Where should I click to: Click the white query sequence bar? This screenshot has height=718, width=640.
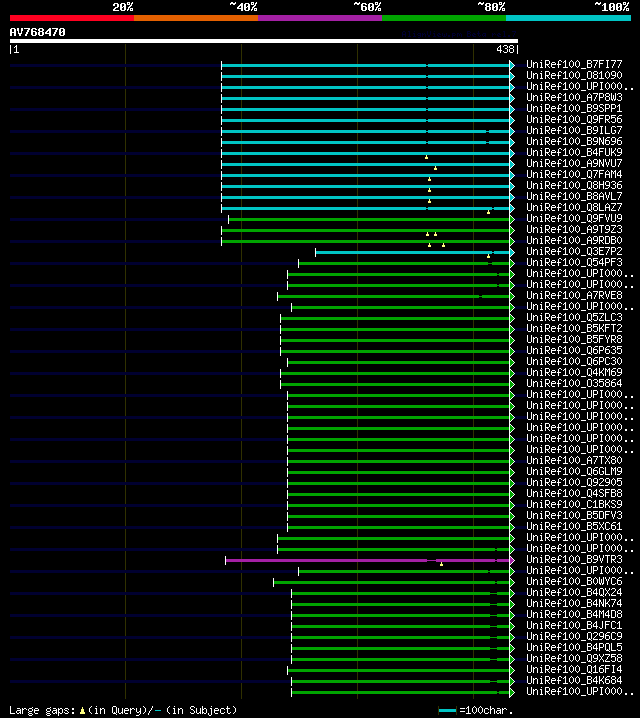tap(264, 41)
